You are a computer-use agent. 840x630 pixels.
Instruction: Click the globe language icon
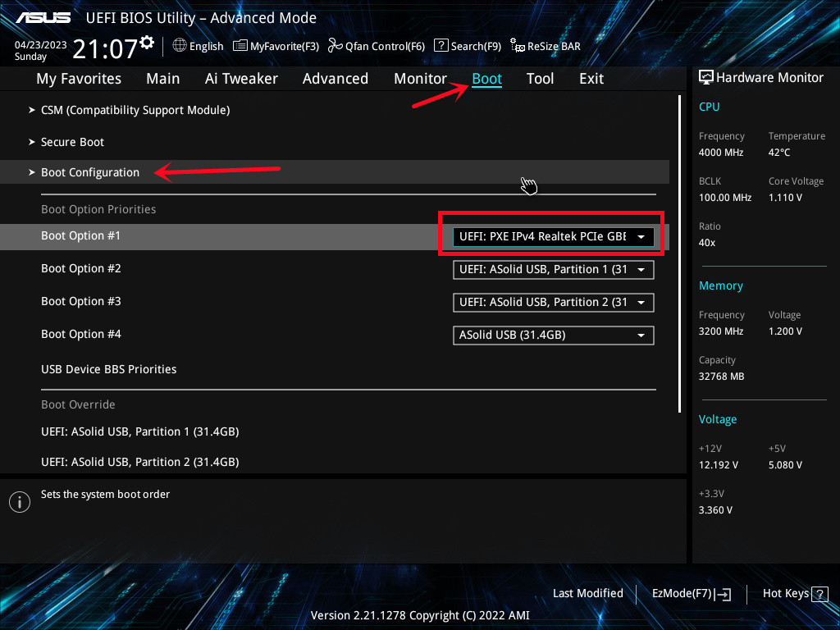(180, 46)
